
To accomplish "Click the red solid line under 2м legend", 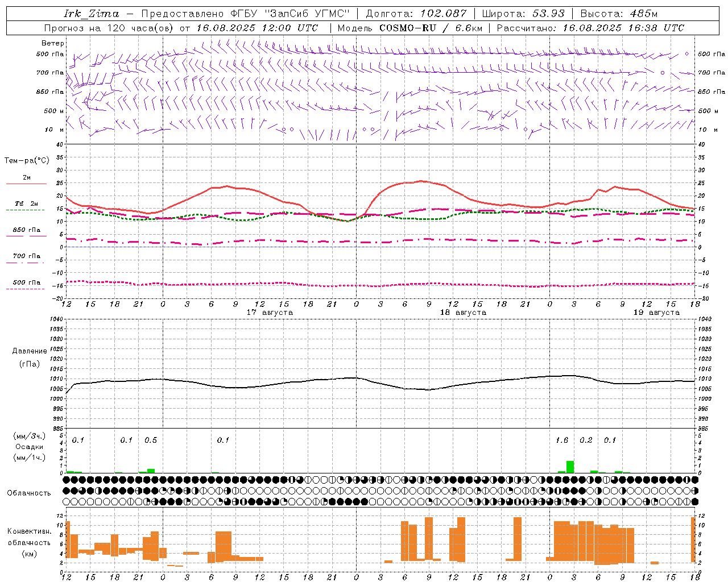I will [26, 184].
